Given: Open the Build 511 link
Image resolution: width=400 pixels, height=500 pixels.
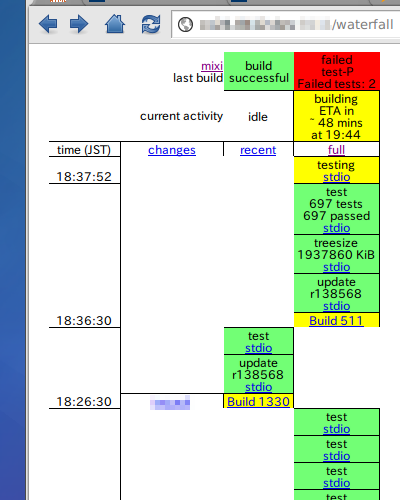Looking at the screenshot, I should [x=336, y=321].
